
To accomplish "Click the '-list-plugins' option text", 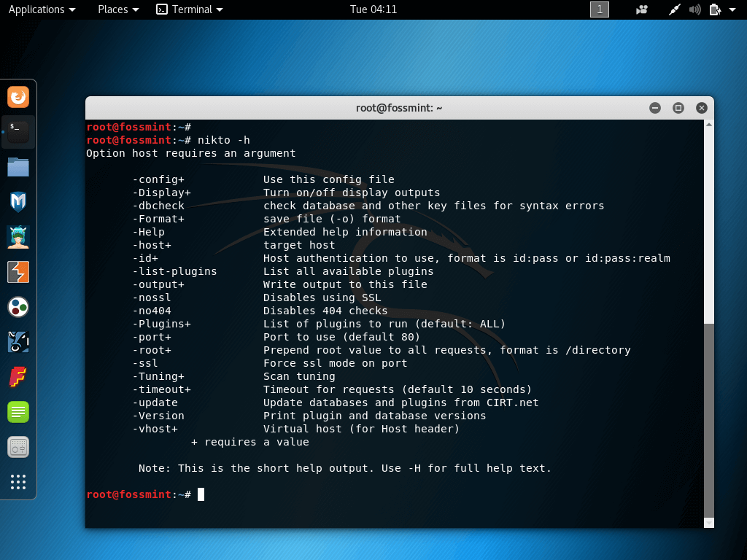I will point(174,271).
